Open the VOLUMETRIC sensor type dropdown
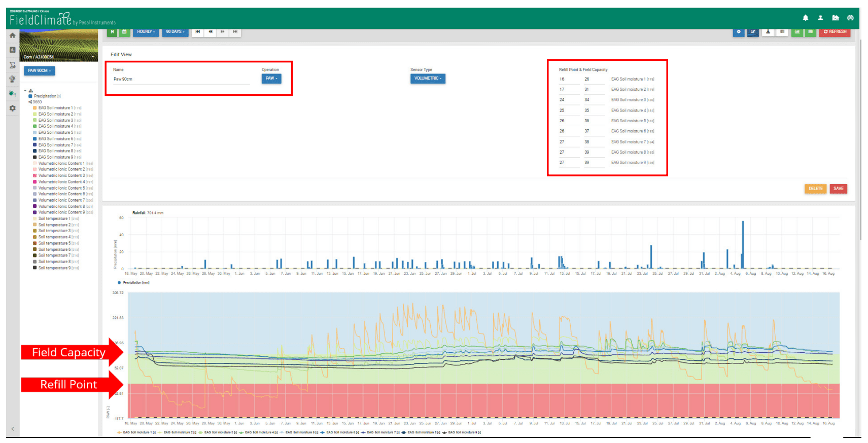This screenshot has height=443, width=868. [x=428, y=79]
